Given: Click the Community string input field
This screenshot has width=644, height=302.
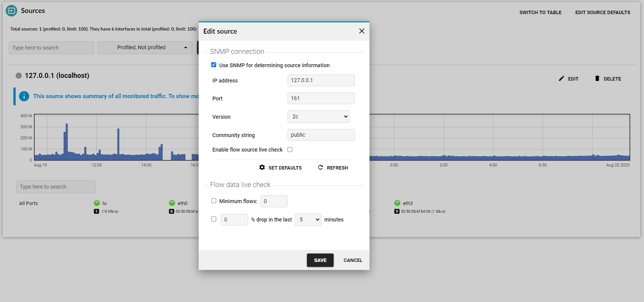Looking at the screenshot, I should pos(321,135).
